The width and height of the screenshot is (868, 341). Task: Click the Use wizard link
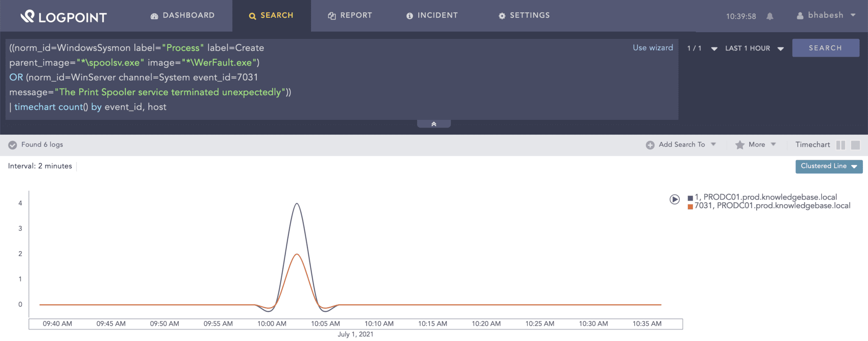[653, 48]
